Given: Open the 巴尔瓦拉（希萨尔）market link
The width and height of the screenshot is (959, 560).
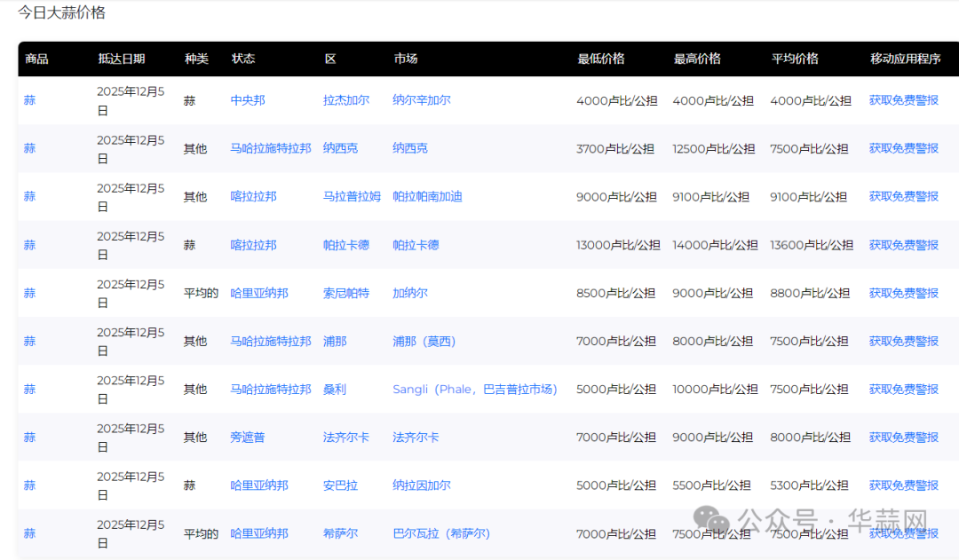Looking at the screenshot, I should point(441,533).
